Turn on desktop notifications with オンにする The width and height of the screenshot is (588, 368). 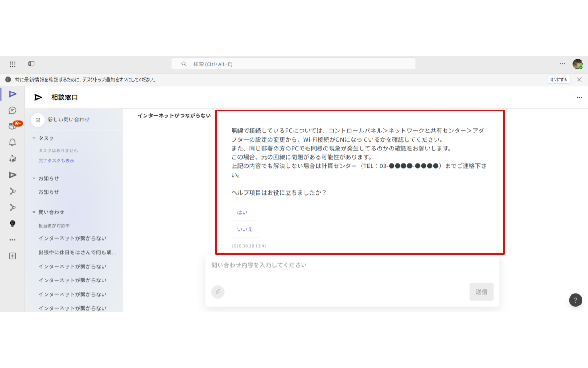[559, 80]
